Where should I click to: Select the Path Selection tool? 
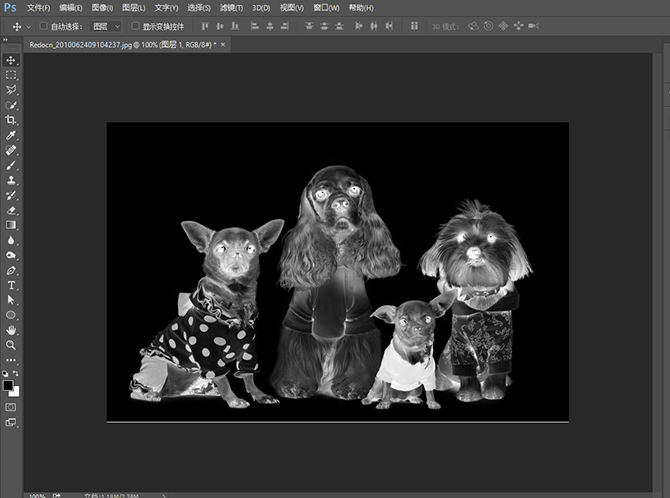click(11, 300)
